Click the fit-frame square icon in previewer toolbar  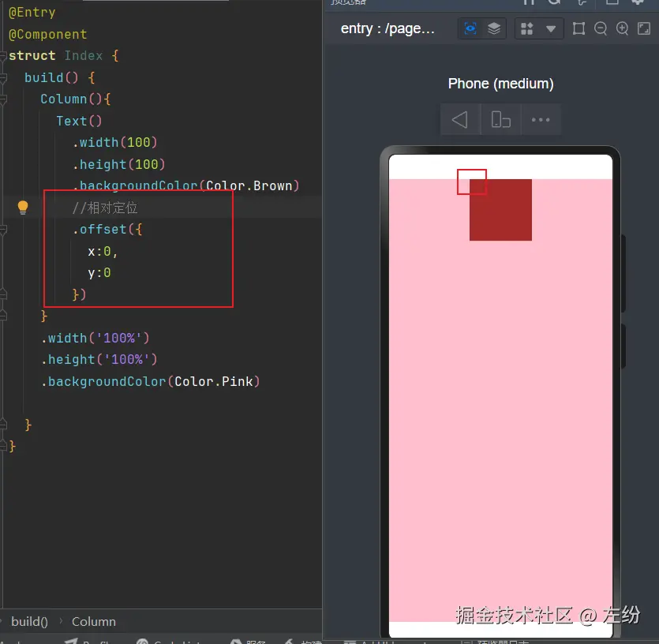pos(578,28)
